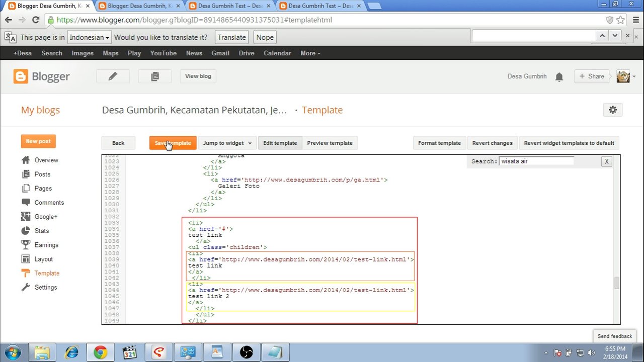Viewport: 644px width, 362px height.
Task: Open Windows Explorer folder on taskbar
Action: (x=42, y=352)
